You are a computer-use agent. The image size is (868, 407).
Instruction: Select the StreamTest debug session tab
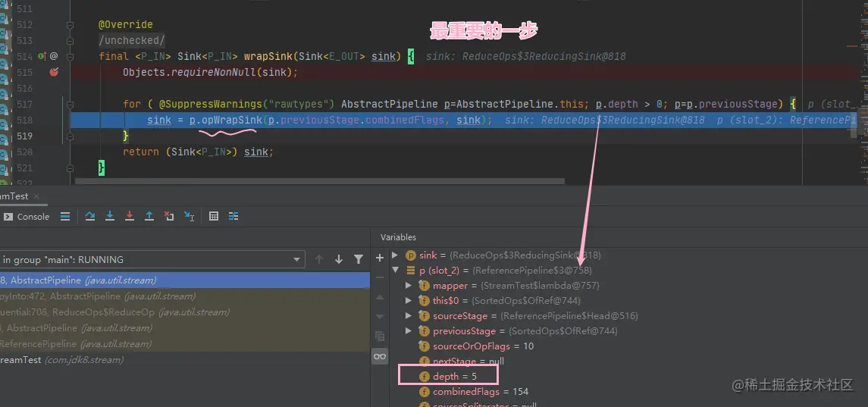coord(14,196)
